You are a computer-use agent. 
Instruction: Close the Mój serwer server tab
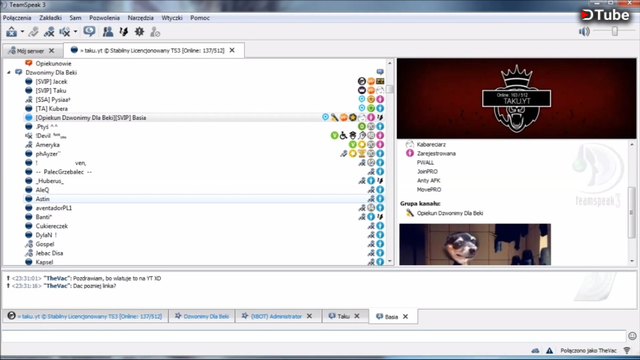tap(51, 51)
